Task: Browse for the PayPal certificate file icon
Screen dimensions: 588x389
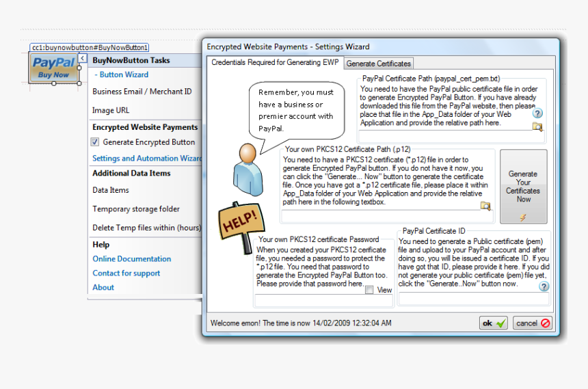Action: (537, 126)
